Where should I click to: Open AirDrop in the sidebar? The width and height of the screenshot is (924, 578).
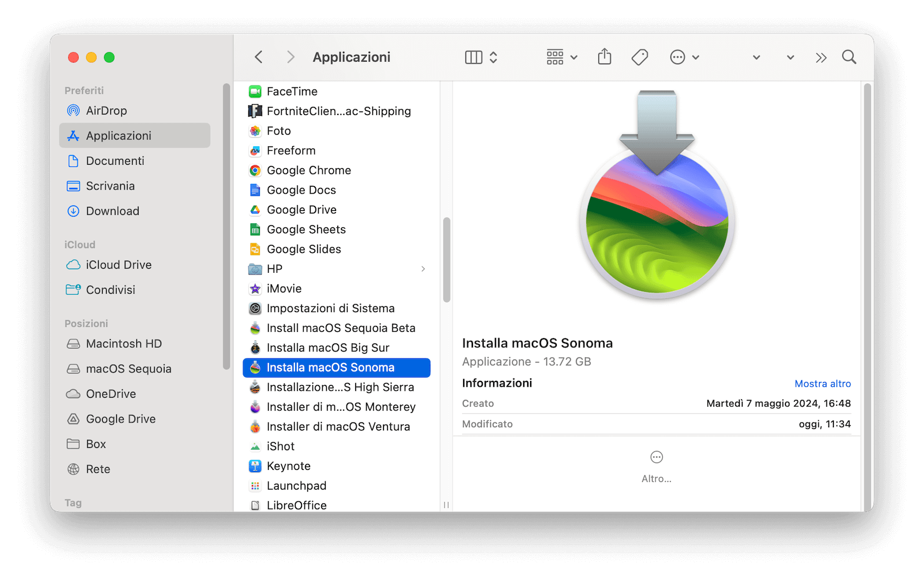[135, 110]
